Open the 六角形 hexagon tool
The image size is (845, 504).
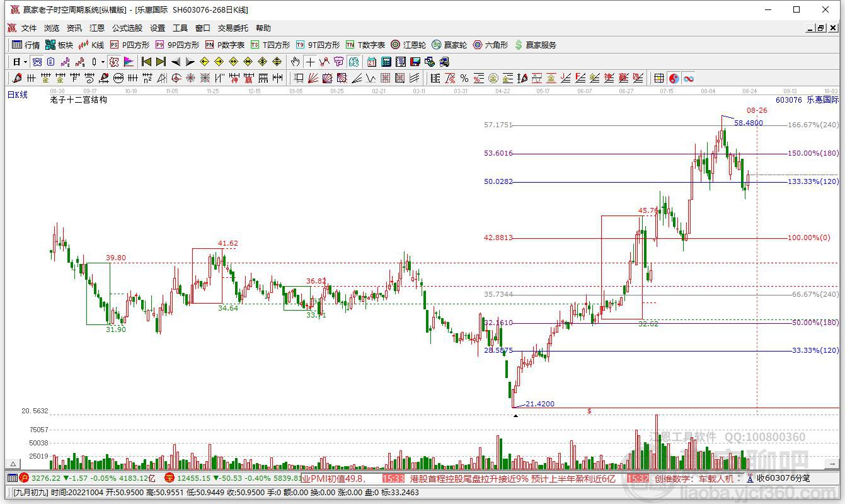(x=490, y=45)
